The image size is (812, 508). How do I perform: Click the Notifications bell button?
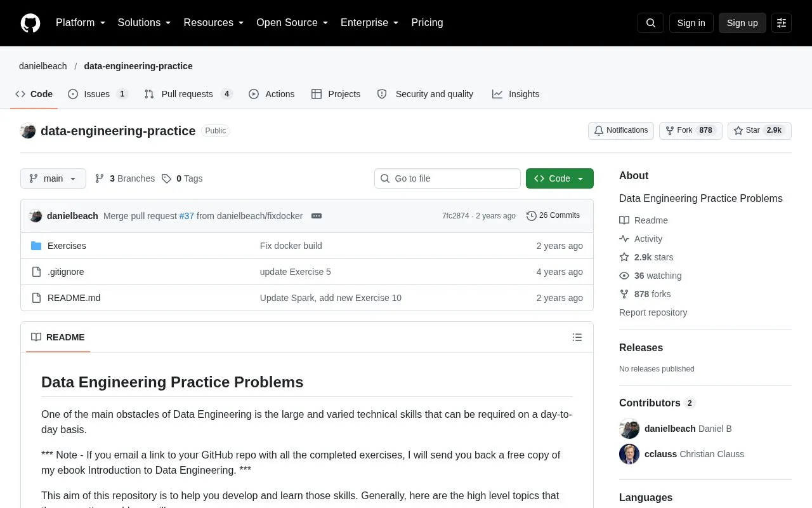621,131
